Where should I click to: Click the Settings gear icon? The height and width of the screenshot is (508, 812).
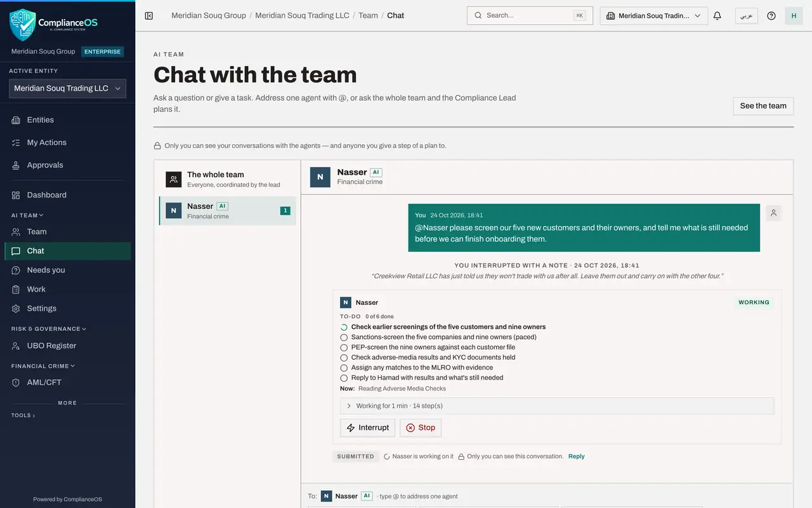click(16, 309)
